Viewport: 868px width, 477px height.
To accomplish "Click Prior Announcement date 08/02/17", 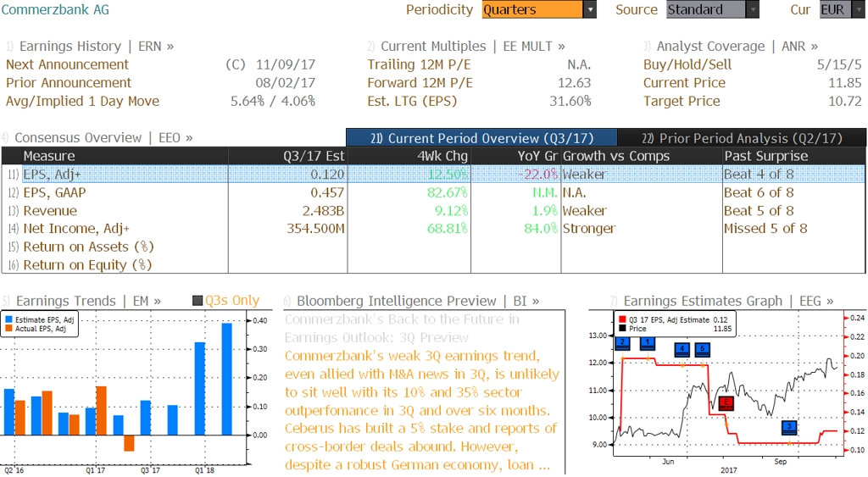I will click(x=285, y=83).
